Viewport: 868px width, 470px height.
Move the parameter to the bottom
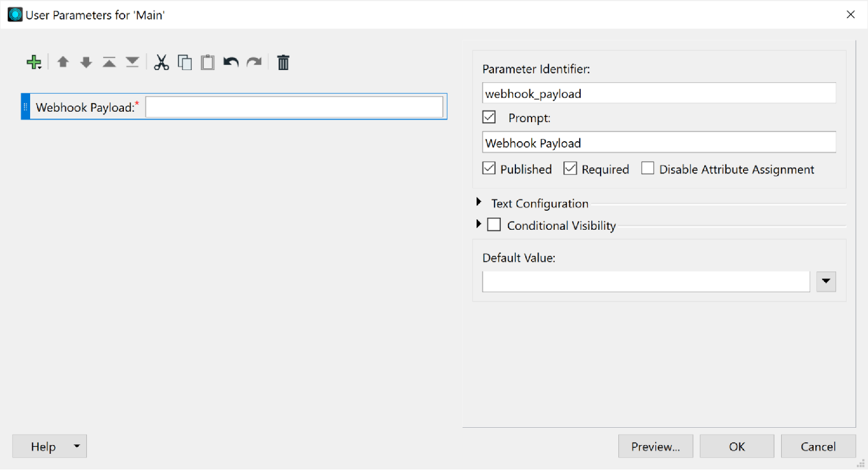click(132, 62)
